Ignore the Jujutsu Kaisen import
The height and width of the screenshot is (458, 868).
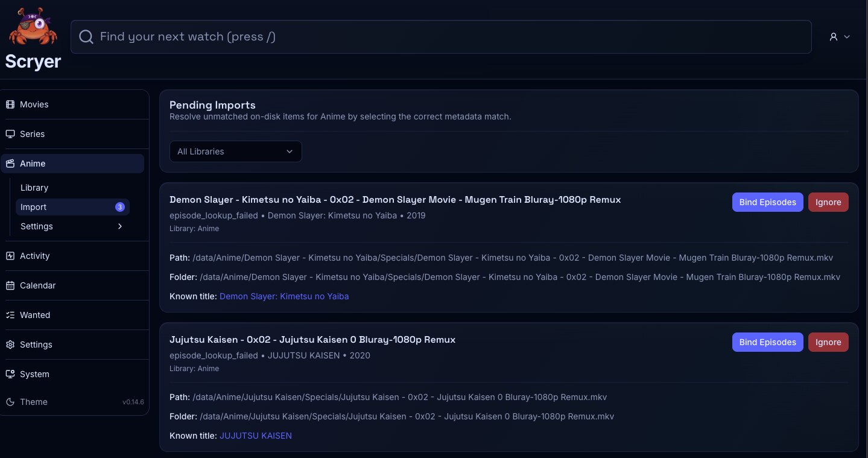(x=828, y=342)
